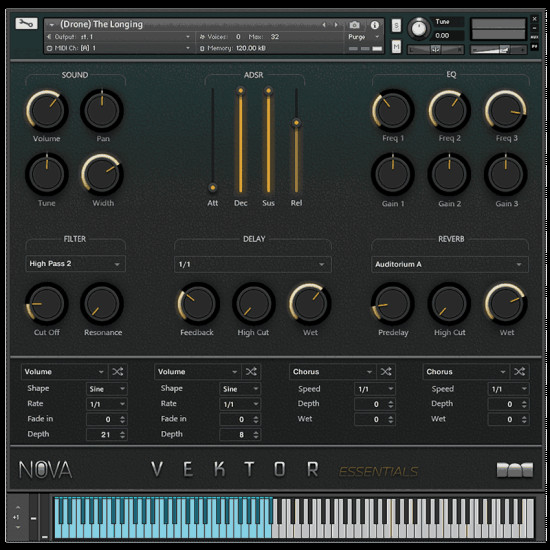The height and width of the screenshot is (550, 550).
Task: Click the reverb Predelay knob
Action: click(x=393, y=304)
